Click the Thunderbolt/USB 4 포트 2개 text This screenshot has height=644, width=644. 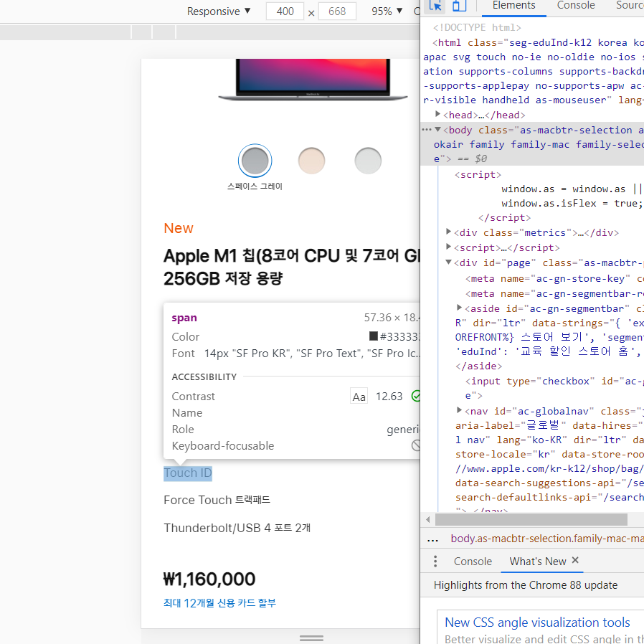(x=237, y=528)
